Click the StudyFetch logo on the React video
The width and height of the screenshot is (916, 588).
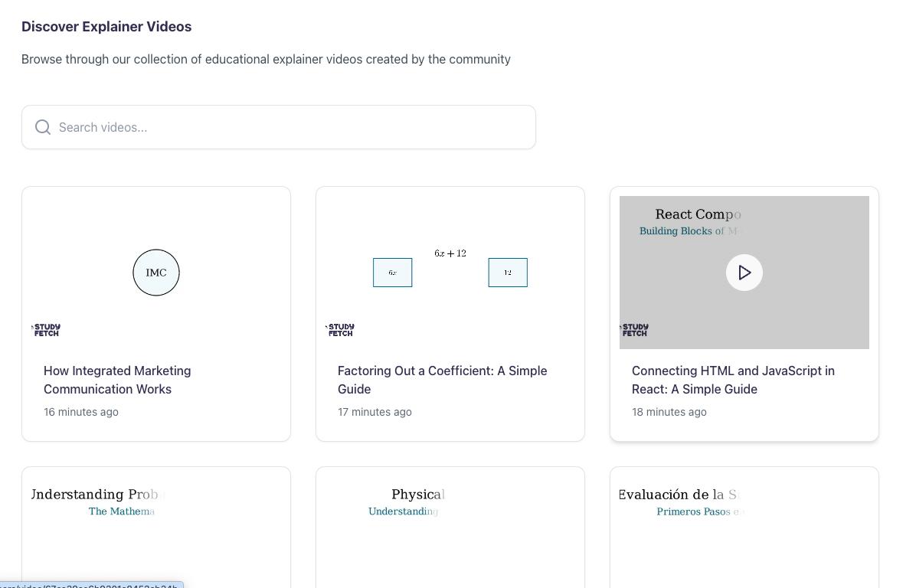click(x=634, y=329)
